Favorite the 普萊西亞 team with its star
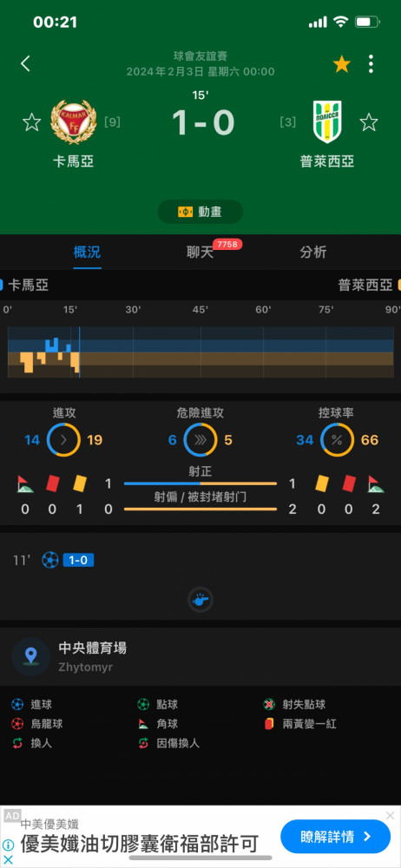Viewport: 401px width, 868px height. [x=369, y=122]
